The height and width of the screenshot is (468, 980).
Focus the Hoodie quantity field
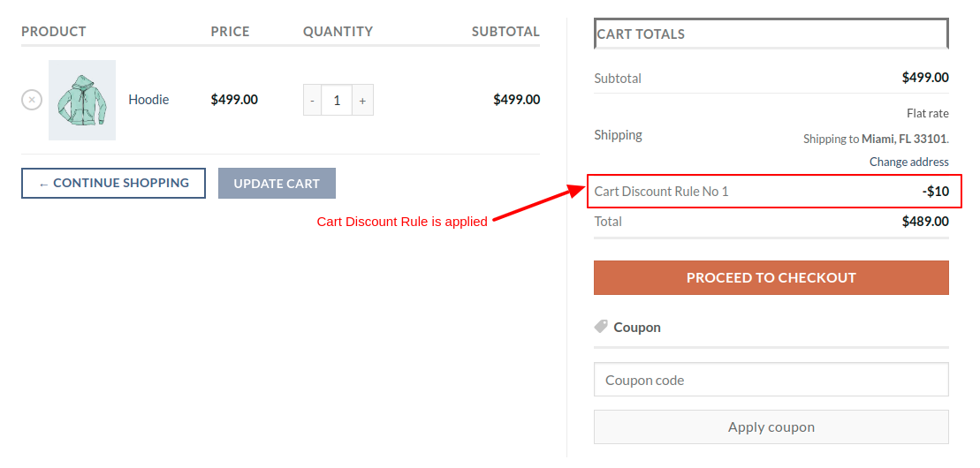pyautogui.click(x=337, y=101)
